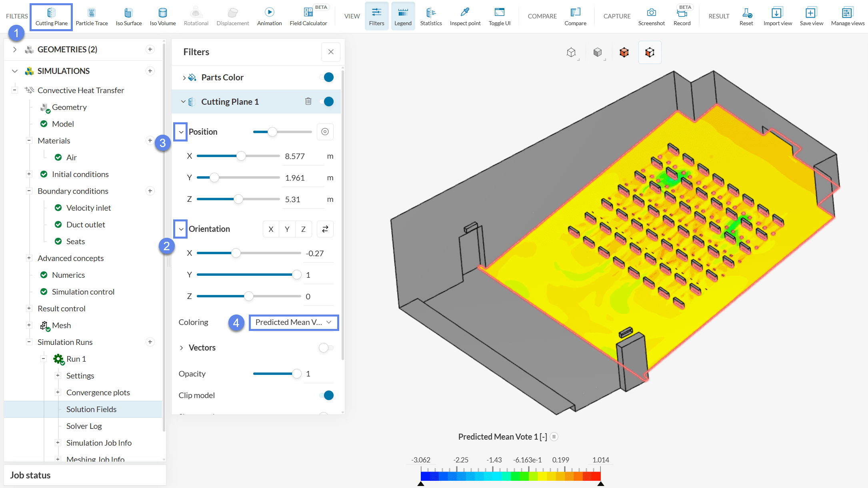This screenshot has height=488, width=868.
Task: Set orientation to the Y axis button
Action: [287, 229]
